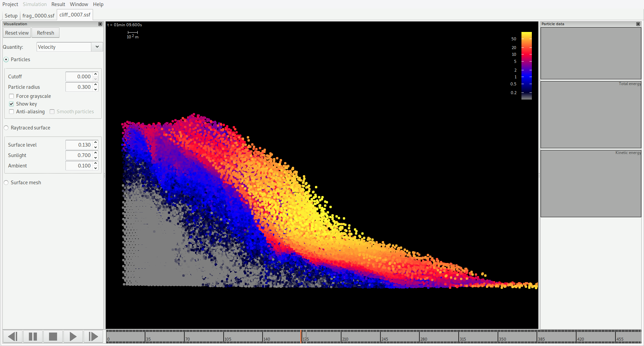Screen dimensions: 644x346
Task: Click the timeline at frame 350
Action: [498, 336]
